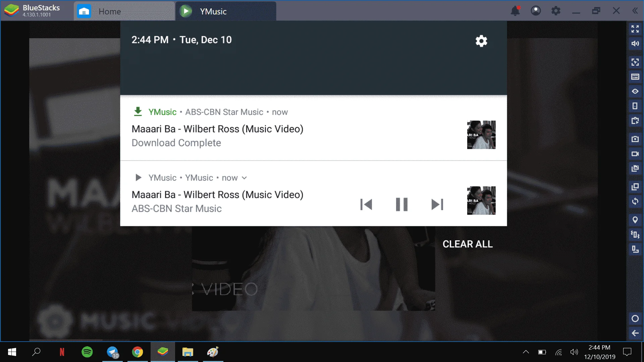Click the Download Complete text
The image size is (644, 362).
click(176, 143)
